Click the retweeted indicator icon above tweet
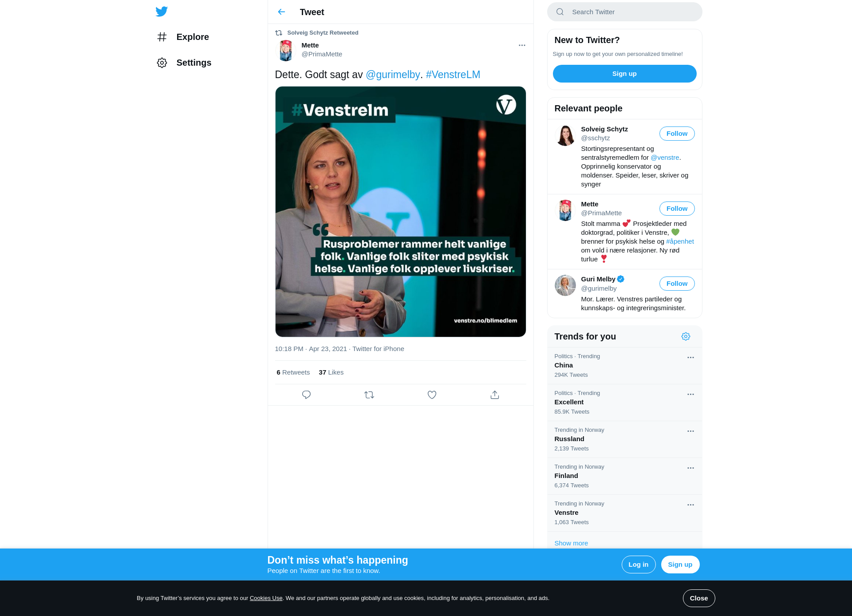 [279, 33]
